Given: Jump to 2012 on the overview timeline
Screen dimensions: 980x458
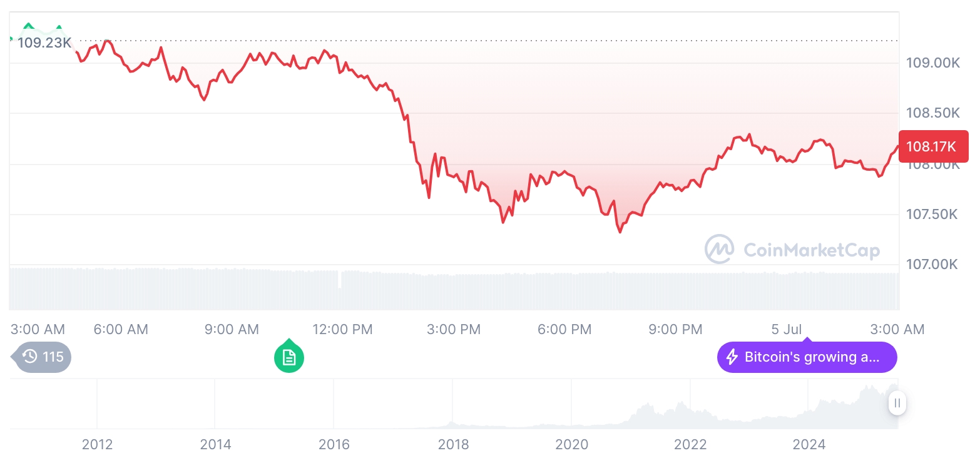Looking at the screenshot, I should pos(97,444).
